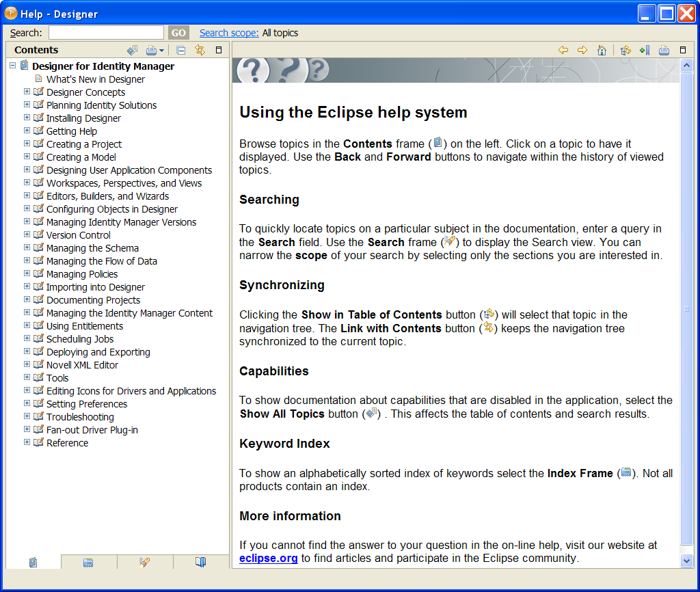This screenshot has height=592, width=700.
Task: Open the print topics dropdown arrow
Action: (161, 51)
